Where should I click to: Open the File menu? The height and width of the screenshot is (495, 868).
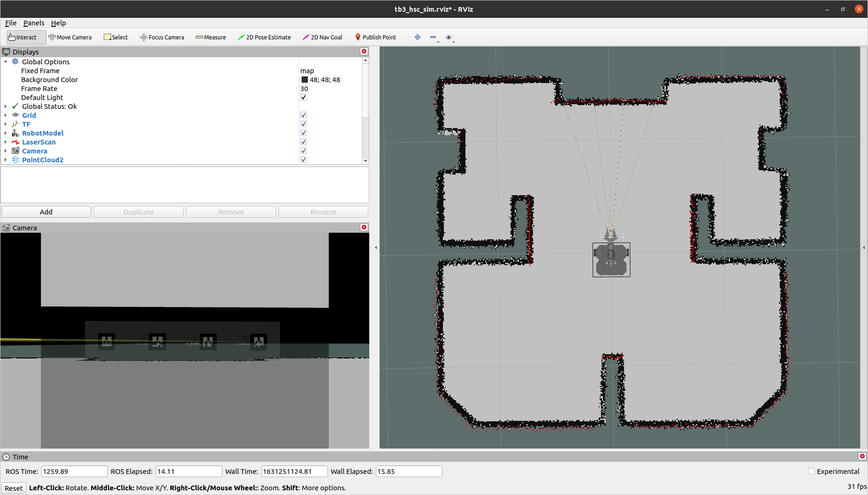[x=11, y=23]
